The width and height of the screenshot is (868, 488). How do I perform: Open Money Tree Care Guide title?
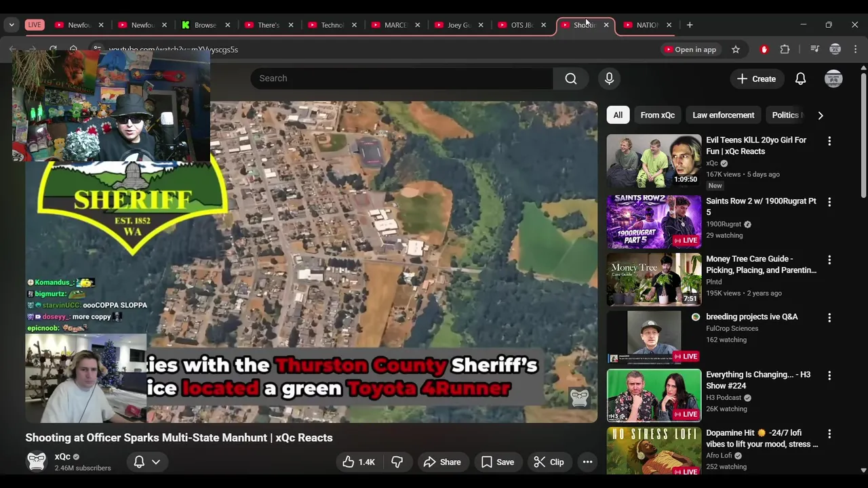click(761, 264)
